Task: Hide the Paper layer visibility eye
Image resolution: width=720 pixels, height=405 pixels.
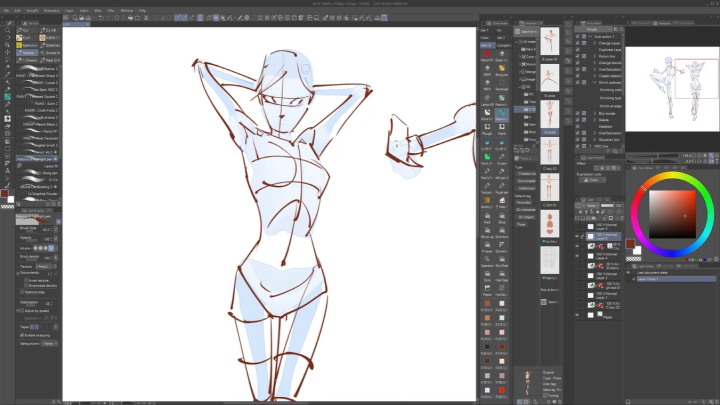Action: pos(577,315)
